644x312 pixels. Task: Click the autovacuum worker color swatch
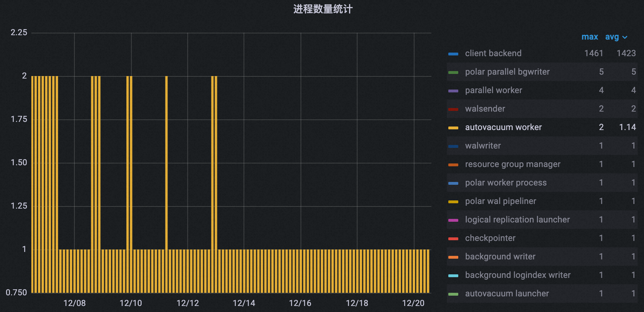point(453,128)
